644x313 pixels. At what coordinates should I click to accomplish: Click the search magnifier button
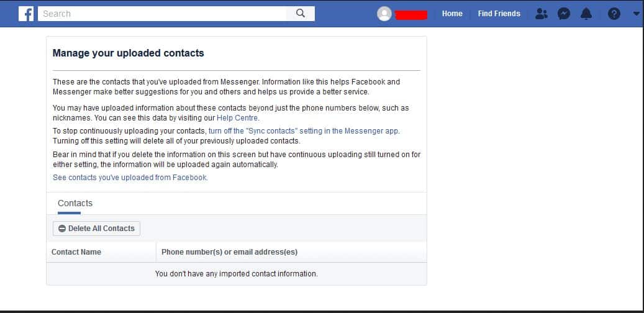301,14
